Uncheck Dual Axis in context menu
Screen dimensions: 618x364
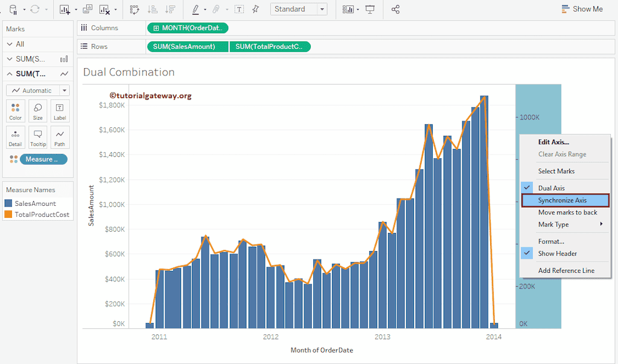(x=552, y=188)
